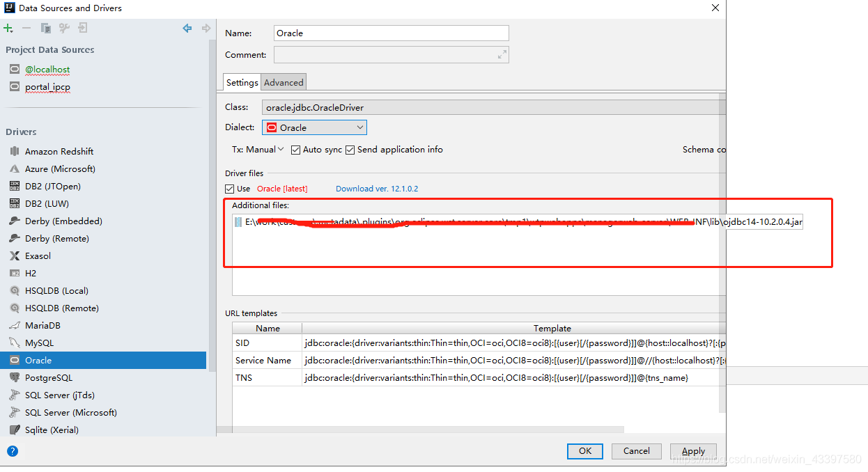Open help with the question mark icon
This screenshot has width=868, height=472.
click(x=13, y=451)
